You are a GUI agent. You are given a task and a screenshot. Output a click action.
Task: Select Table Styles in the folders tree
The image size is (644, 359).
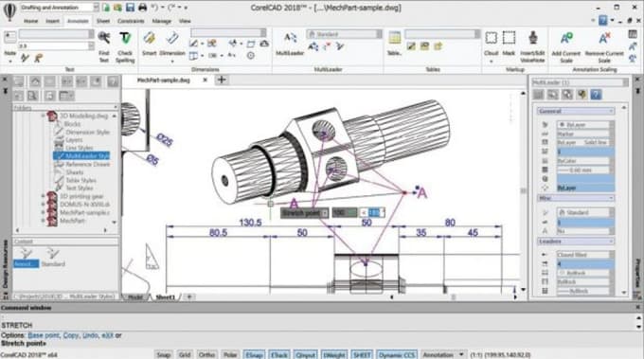[x=80, y=180]
